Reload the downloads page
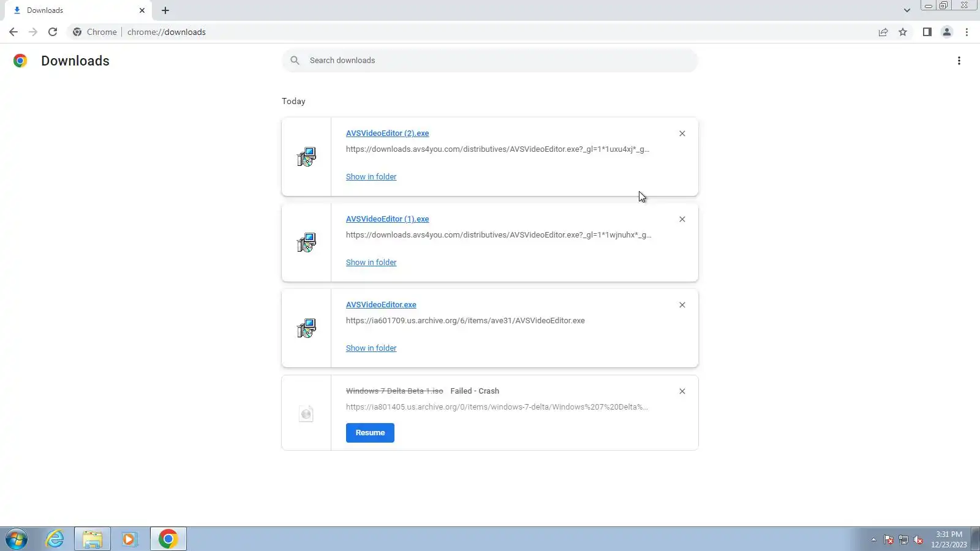This screenshot has height=551, width=980. (x=53, y=32)
